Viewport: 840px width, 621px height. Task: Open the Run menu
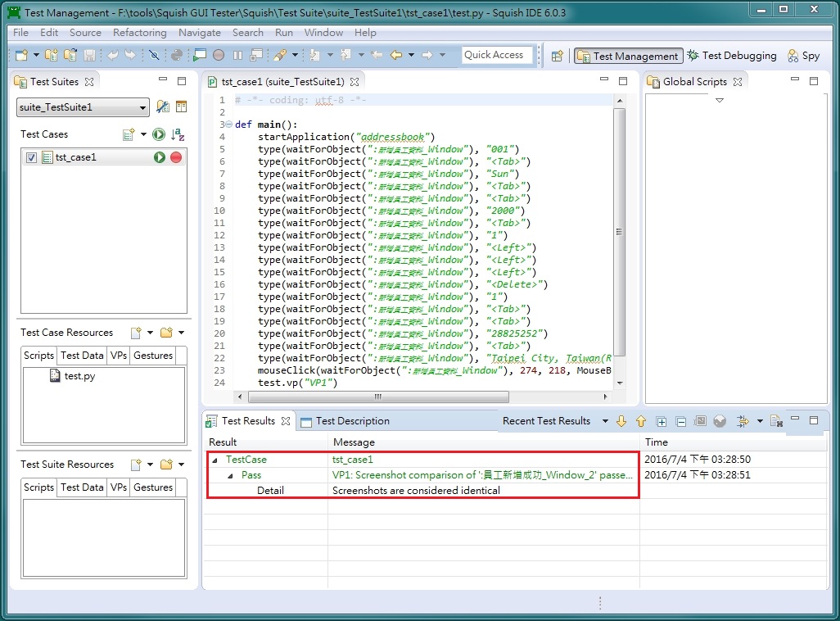coord(284,33)
